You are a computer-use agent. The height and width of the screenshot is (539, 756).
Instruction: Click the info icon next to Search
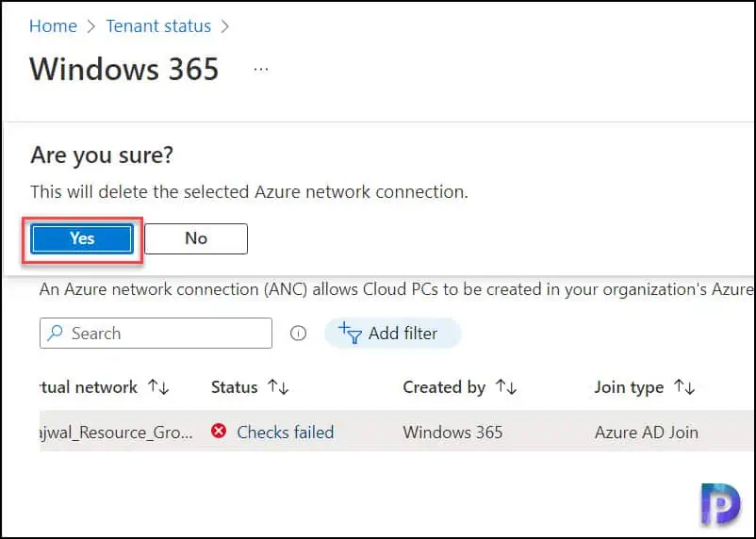pos(298,334)
